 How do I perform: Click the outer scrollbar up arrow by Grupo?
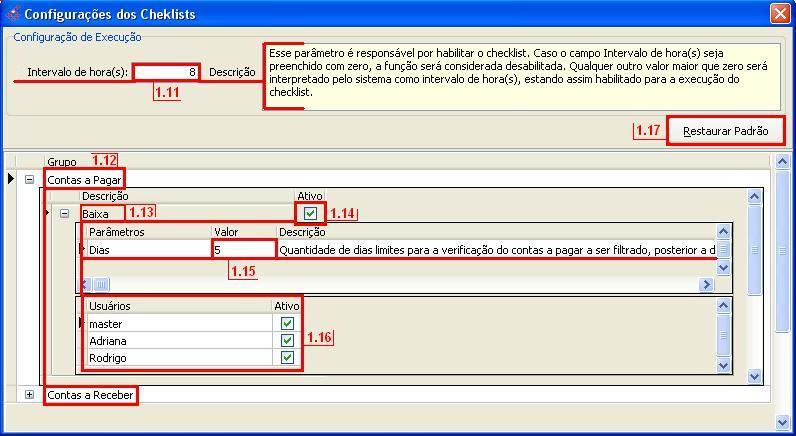pyautogui.click(x=783, y=161)
